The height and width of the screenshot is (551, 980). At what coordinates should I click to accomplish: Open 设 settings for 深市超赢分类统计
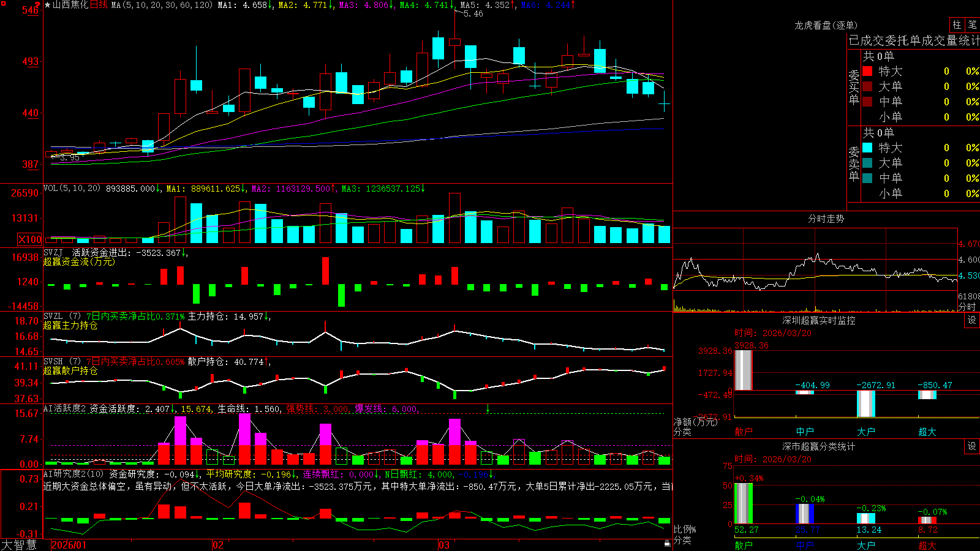(x=972, y=446)
